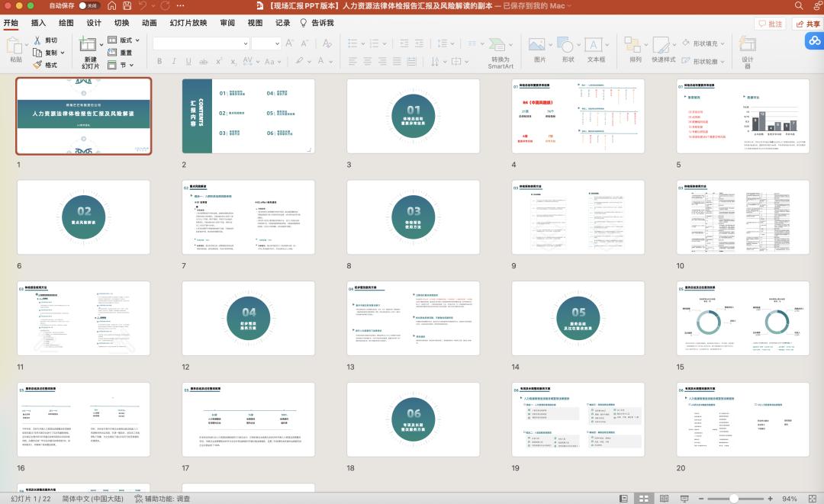Click the Arrange (排列) icon
The height and width of the screenshot is (504, 824).
click(x=632, y=45)
